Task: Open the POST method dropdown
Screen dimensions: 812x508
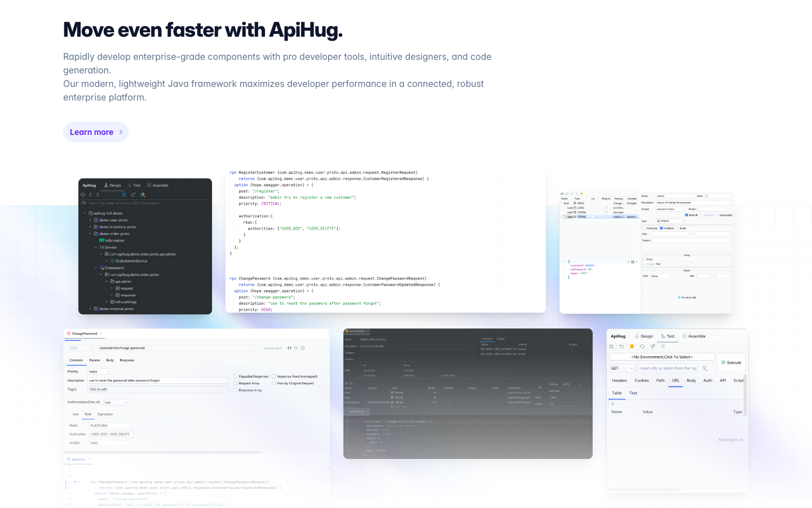Action: point(81,348)
